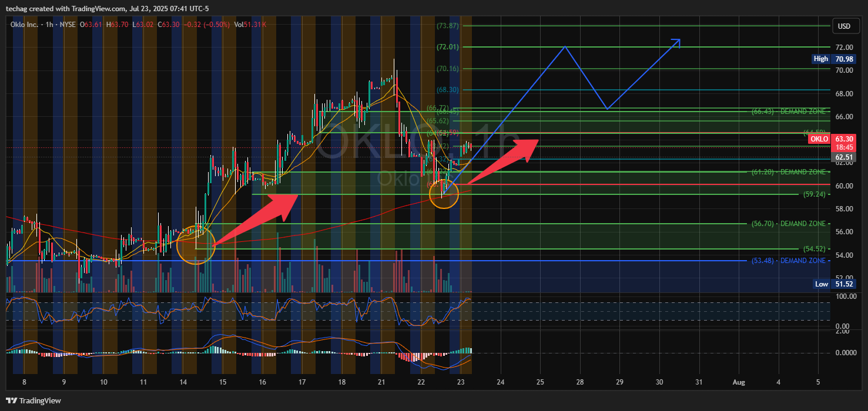Click date 31 on the time axis

(x=699, y=382)
